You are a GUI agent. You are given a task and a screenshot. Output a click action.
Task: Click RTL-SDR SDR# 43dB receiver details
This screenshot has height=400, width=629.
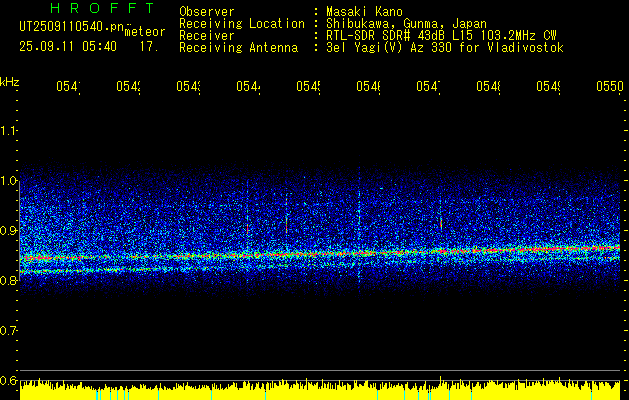pos(442,36)
